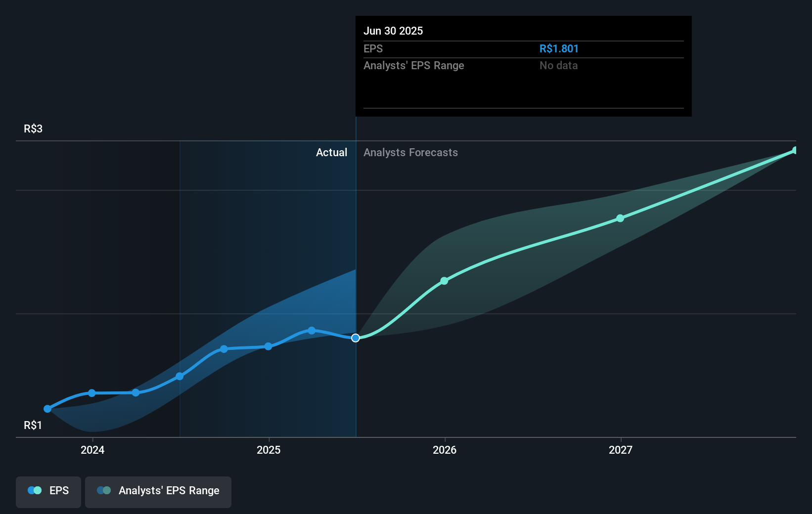Click the 2026 x-axis label
Viewport: 812px width, 514px height.
[x=445, y=450]
